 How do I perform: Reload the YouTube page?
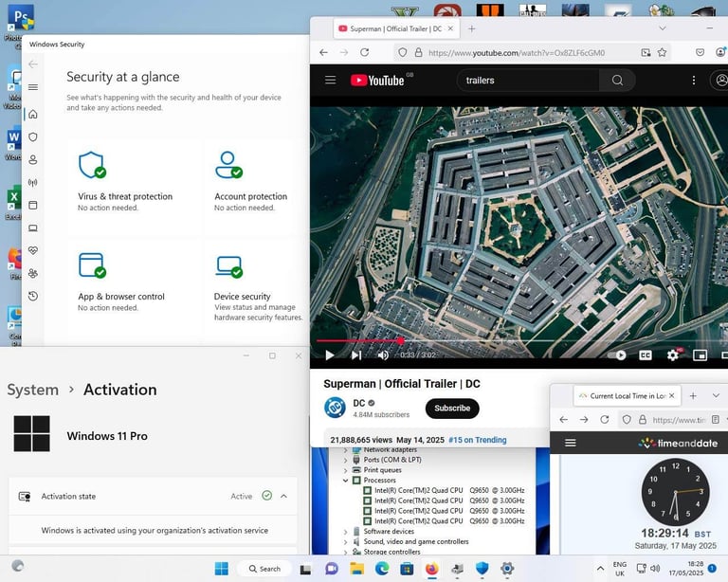364,52
